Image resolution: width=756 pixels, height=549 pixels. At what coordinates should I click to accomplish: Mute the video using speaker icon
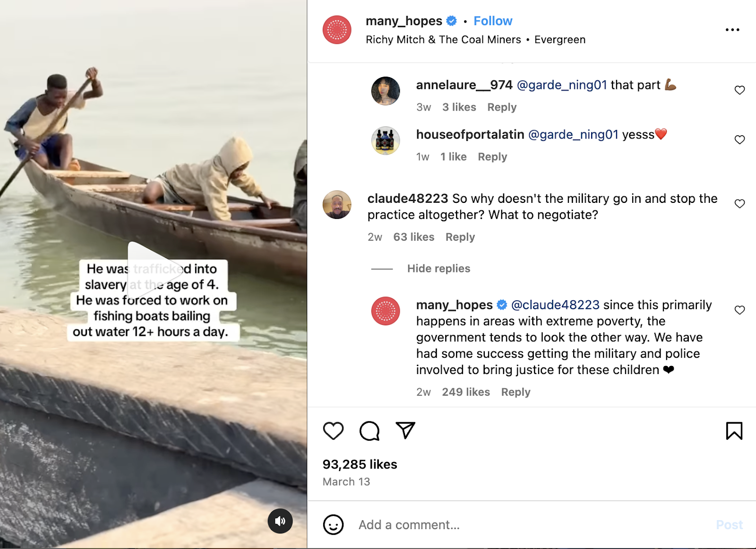point(280,521)
